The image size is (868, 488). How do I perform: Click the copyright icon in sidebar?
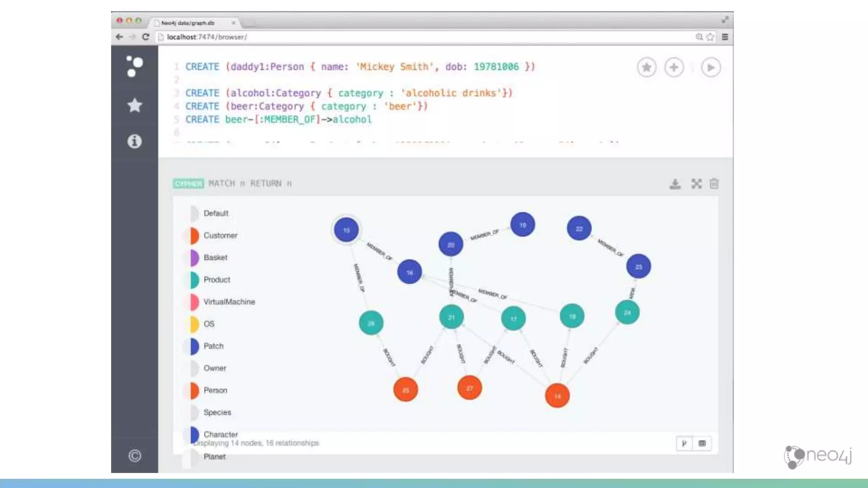(135, 456)
